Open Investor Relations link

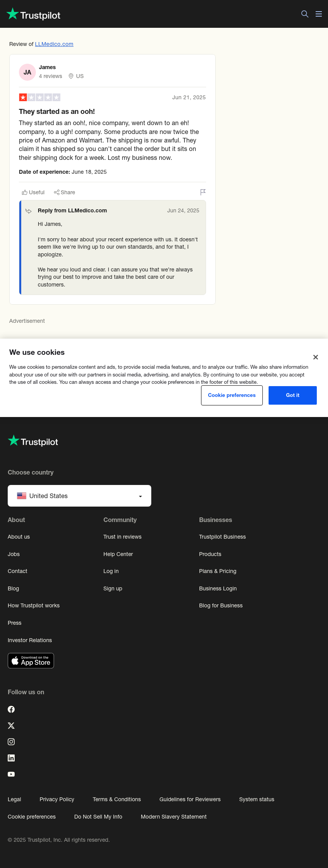click(x=30, y=640)
